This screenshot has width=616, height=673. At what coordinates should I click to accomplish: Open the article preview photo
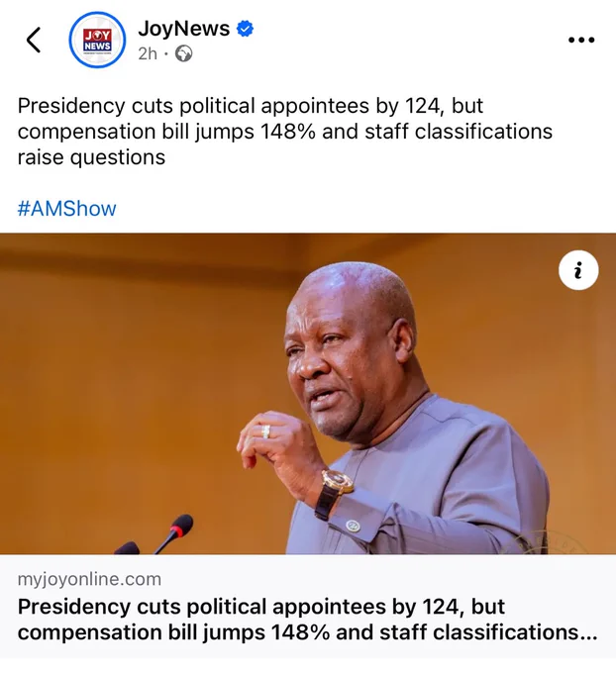click(x=308, y=394)
